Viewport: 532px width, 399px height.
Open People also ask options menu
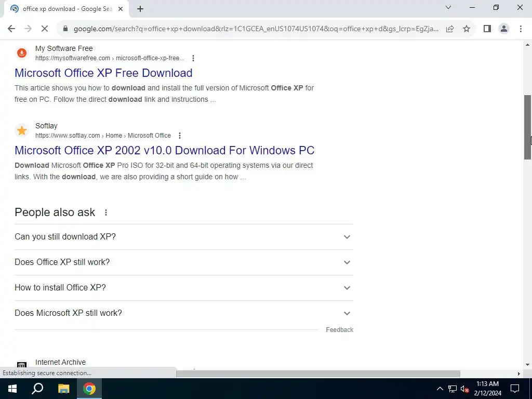point(106,212)
